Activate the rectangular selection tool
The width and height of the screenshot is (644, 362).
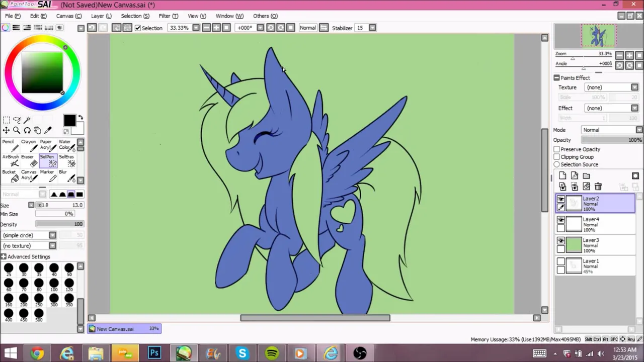(7, 120)
